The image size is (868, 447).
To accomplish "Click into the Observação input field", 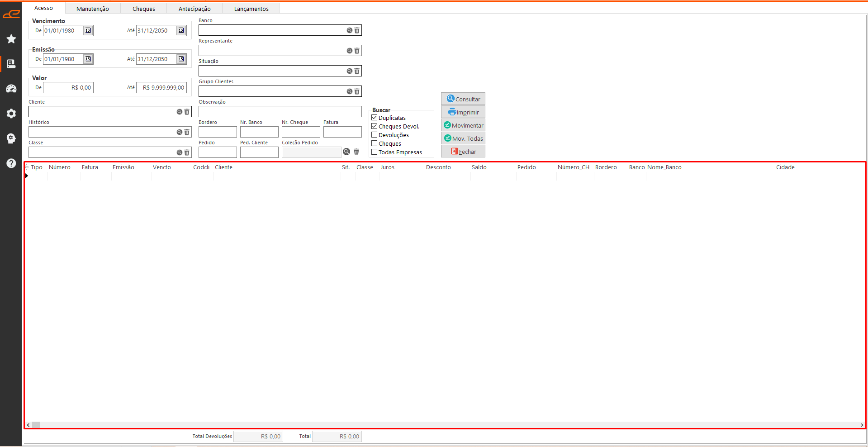I will [x=280, y=112].
